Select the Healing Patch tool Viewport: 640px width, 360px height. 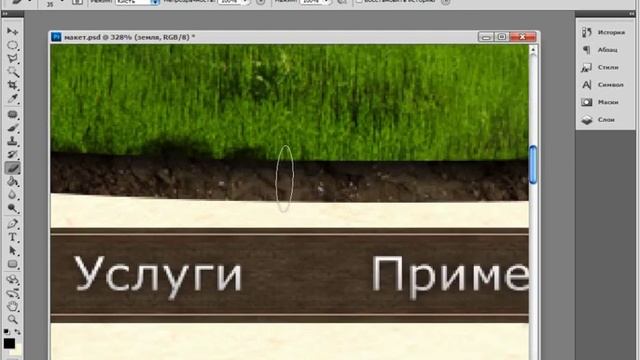click(x=12, y=114)
